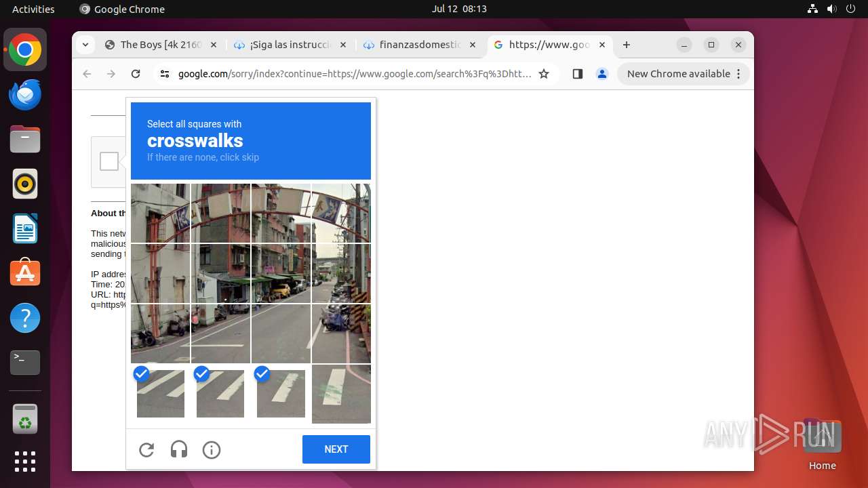Screen dimensions: 868x488
Task: Open Terminal from the dock
Action: (x=25, y=363)
